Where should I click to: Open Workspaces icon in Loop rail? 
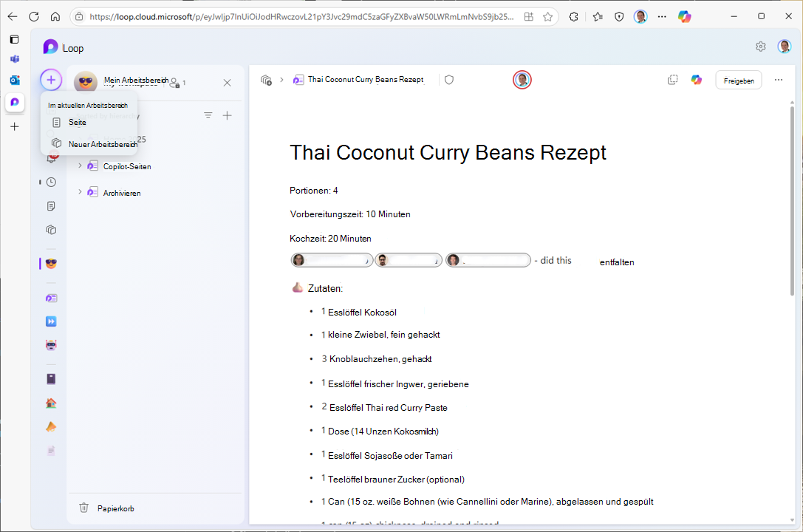tap(51, 230)
